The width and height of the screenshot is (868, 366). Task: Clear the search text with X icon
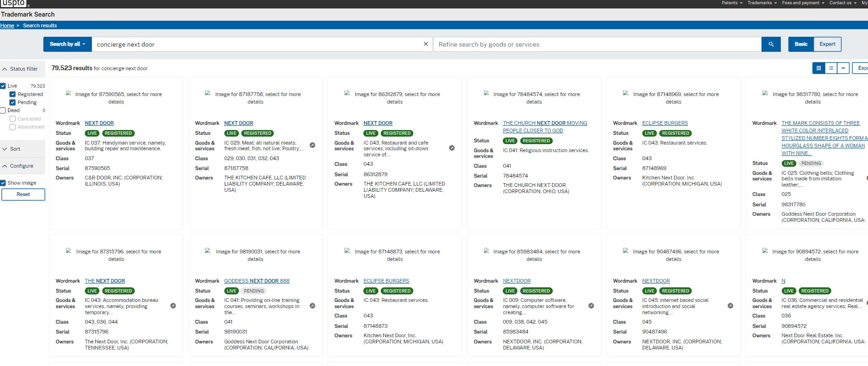tap(426, 44)
